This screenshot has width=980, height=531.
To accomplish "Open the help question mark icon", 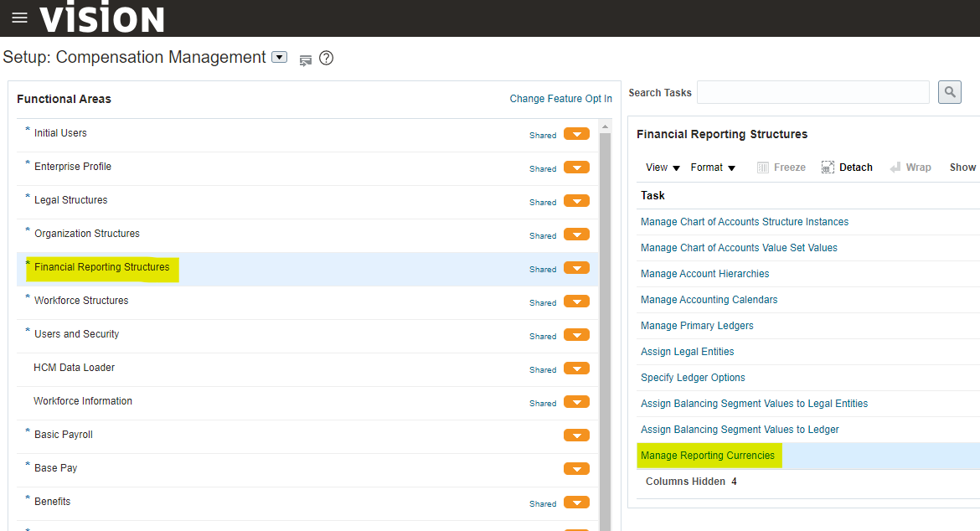I will click(327, 58).
